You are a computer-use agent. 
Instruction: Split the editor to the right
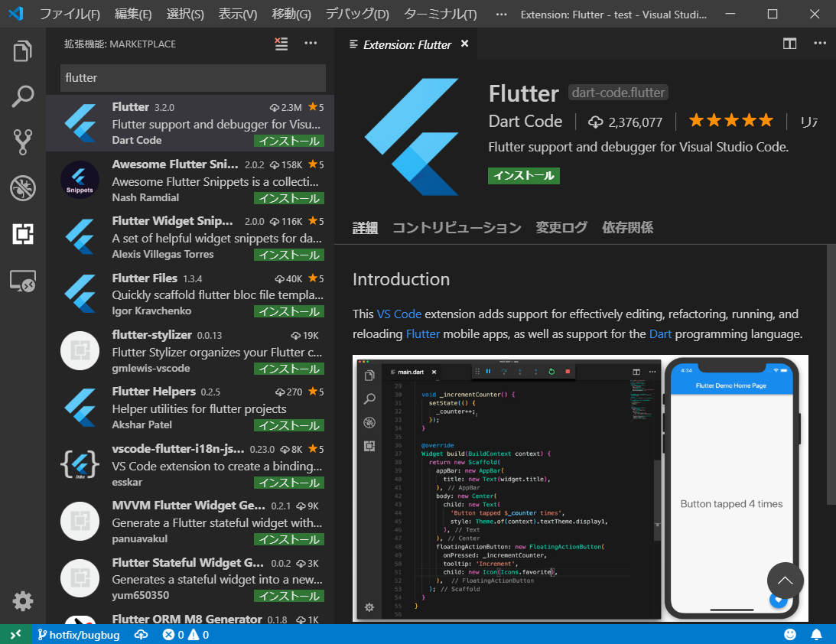pos(789,44)
